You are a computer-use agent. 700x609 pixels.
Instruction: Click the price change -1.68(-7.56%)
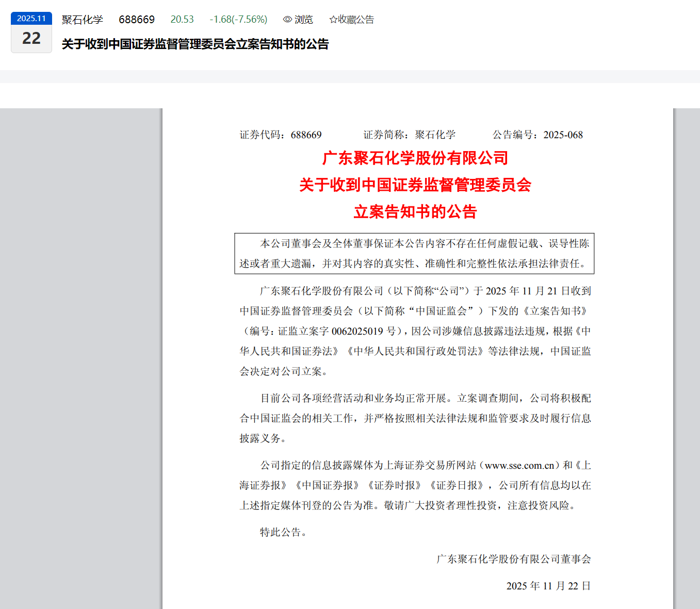238,20
